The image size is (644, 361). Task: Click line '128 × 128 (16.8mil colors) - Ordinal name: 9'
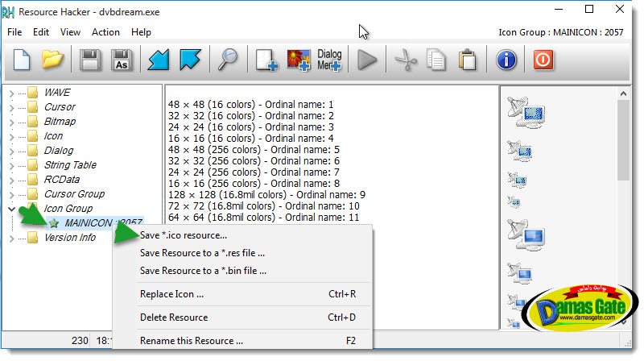pyautogui.click(x=266, y=194)
